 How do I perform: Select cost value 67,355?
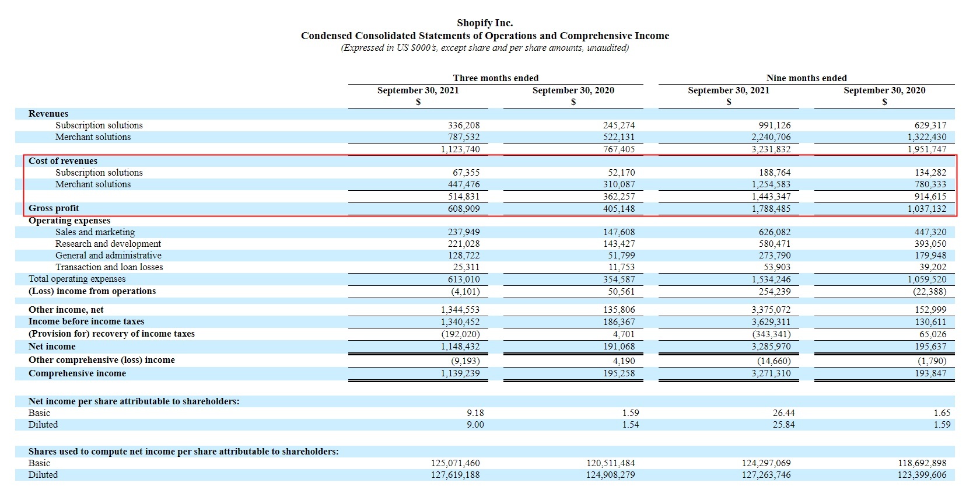coord(466,173)
